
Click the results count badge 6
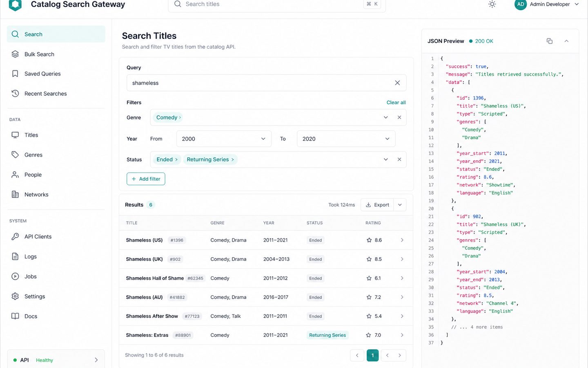[151, 205]
